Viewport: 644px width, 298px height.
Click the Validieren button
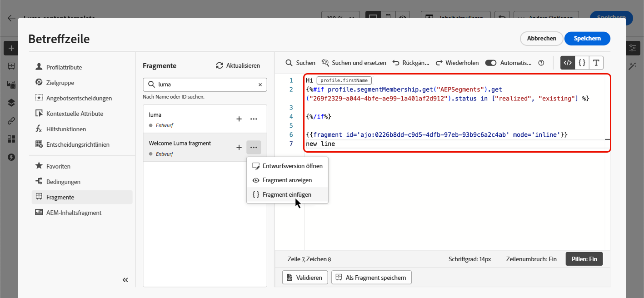[x=305, y=278]
